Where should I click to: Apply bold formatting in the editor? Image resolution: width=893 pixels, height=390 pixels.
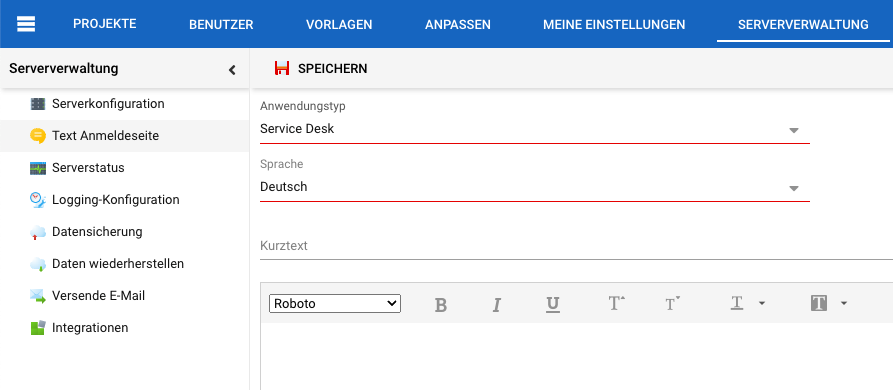coord(440,305)
